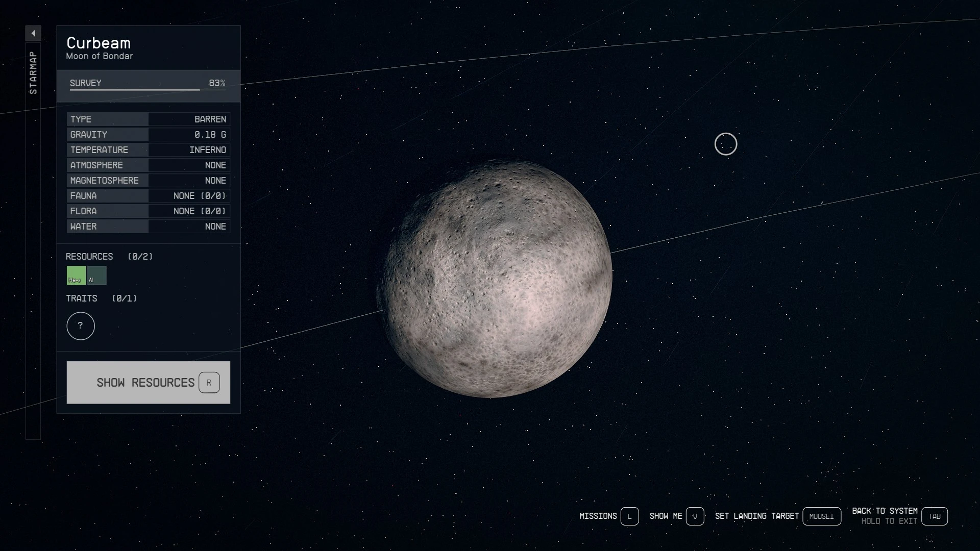Click Set Landing Target label

pyautogui.click(x=756, y=516)
